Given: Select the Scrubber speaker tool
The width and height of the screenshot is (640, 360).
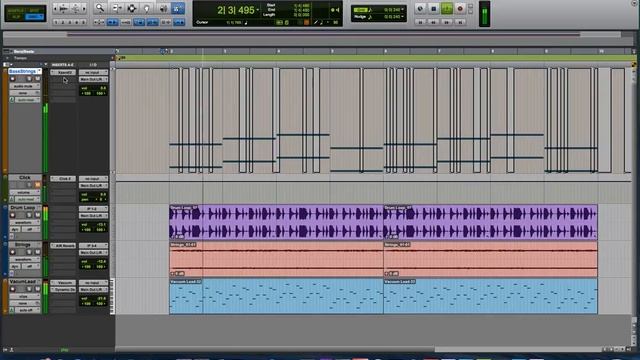Looking at the screenshot, I should point(163,8).
